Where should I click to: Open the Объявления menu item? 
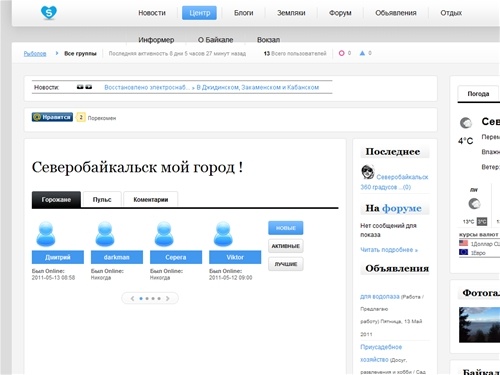[x=396, y=13]
